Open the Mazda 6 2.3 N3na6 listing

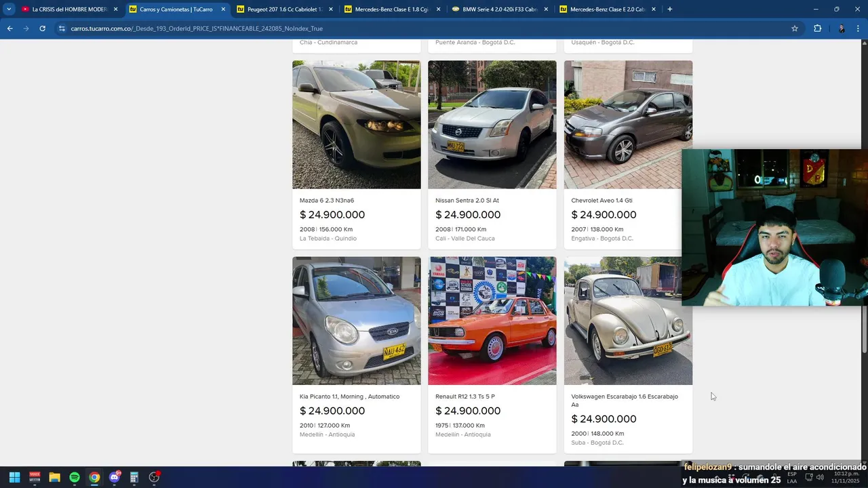coord(327,201)
